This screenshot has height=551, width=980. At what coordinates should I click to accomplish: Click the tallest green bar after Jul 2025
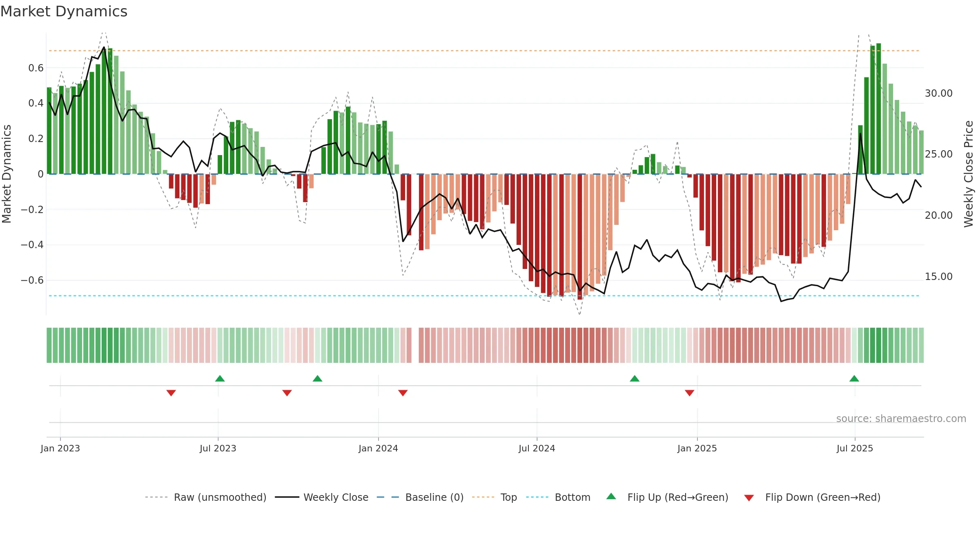click(878, 109)
